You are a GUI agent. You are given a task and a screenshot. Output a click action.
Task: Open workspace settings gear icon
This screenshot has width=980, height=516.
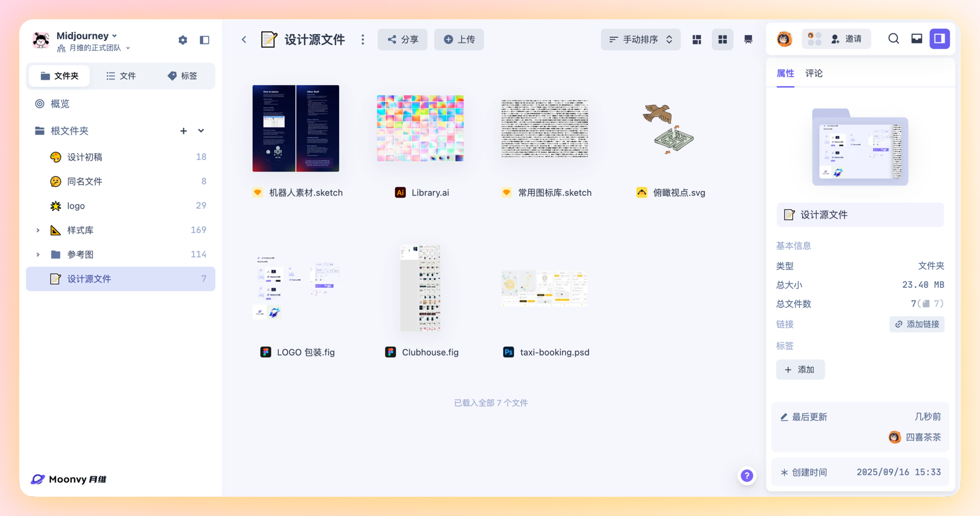point(182,40)
